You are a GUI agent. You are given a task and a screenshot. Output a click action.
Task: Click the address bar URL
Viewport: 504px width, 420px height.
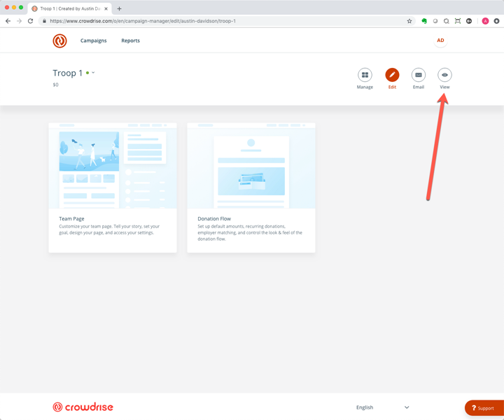[x=143, y=21]
